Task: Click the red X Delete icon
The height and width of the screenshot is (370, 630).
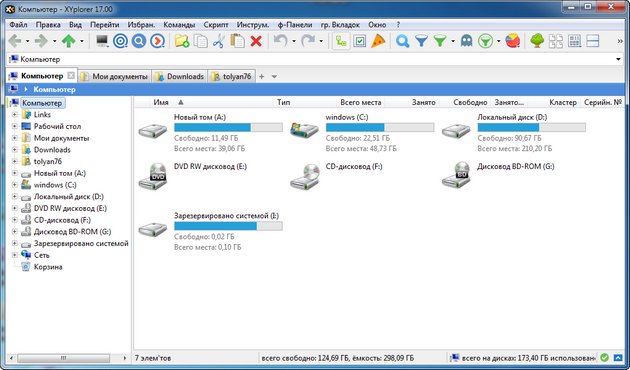Action: (x=256, y=41)
